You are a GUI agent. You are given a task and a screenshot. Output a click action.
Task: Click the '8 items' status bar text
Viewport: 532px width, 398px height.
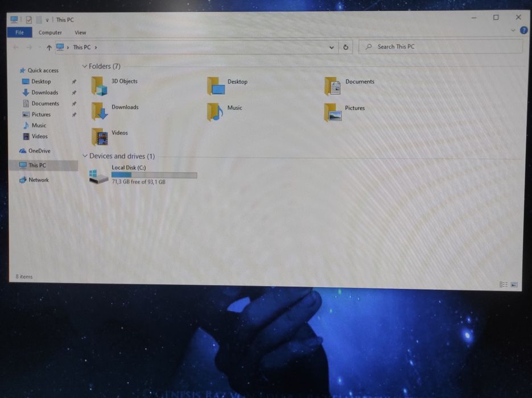point(24,277)
